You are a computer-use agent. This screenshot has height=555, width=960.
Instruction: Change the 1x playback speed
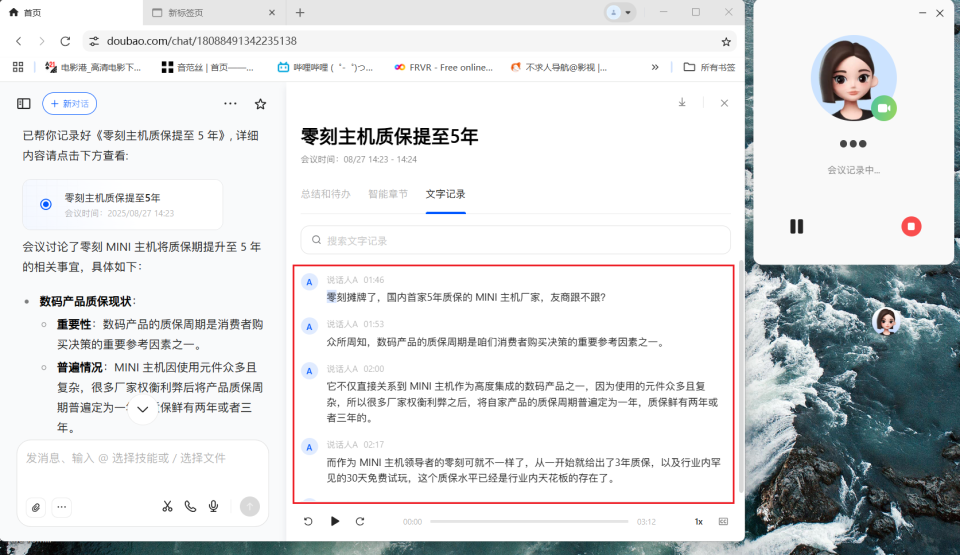tap(699, 522)
